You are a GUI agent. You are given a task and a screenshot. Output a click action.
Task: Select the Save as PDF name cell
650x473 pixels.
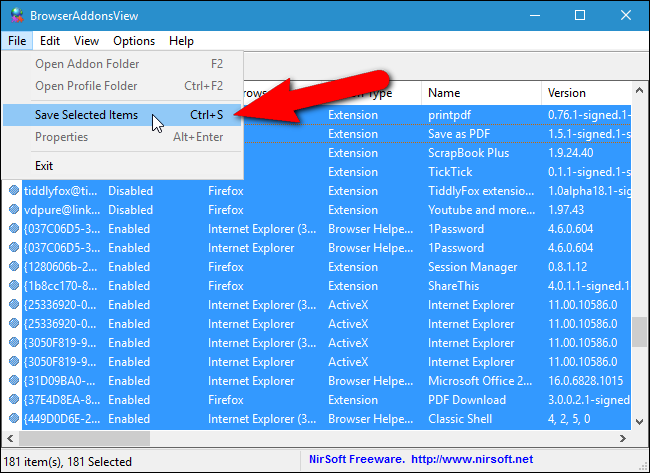(x=459, y=134)
